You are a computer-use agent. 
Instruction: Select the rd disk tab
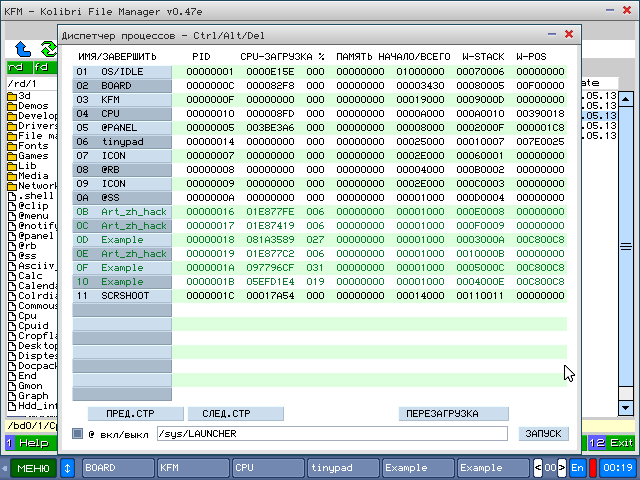(16, 67)
